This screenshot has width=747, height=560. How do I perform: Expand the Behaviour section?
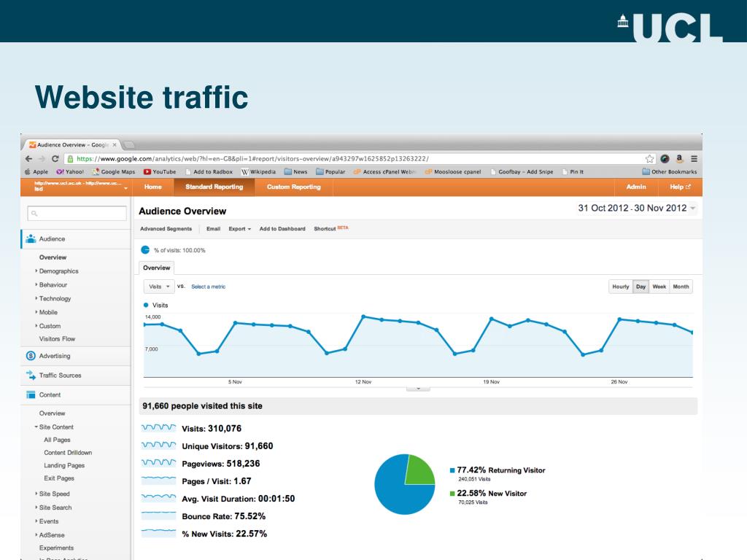coord(53,285)
